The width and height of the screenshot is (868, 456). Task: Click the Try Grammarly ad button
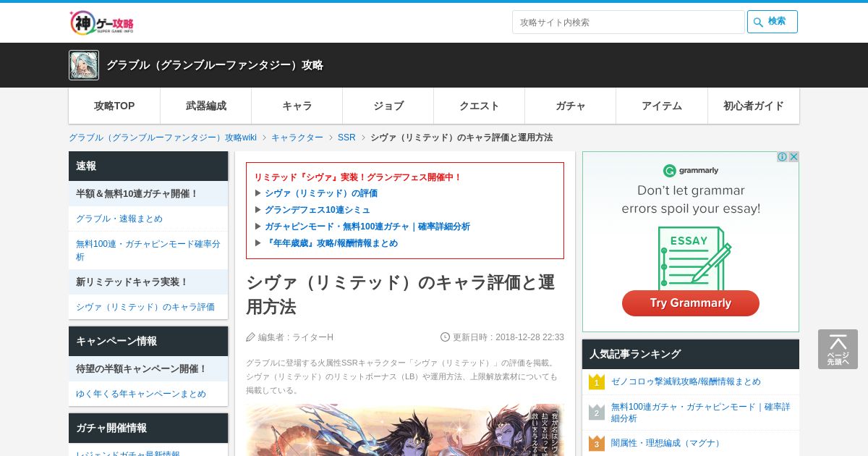691,303
